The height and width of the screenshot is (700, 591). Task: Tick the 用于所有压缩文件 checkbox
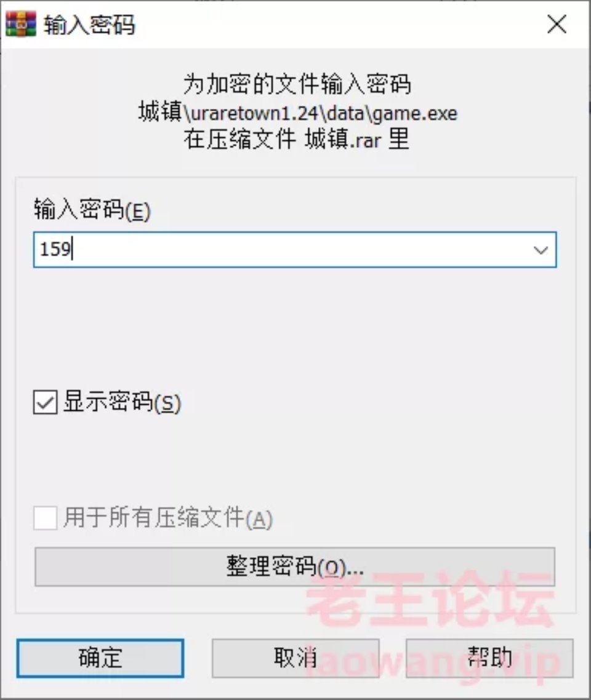(45, 518)
